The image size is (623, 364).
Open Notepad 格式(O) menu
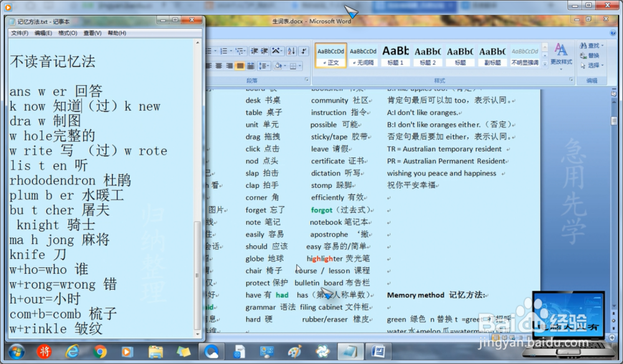pyautogui.click(x=67, y=33)
